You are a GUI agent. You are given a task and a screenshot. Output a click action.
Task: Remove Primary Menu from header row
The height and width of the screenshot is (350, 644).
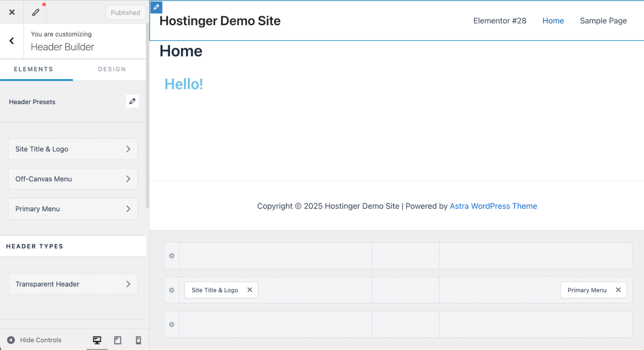(618, 290)
